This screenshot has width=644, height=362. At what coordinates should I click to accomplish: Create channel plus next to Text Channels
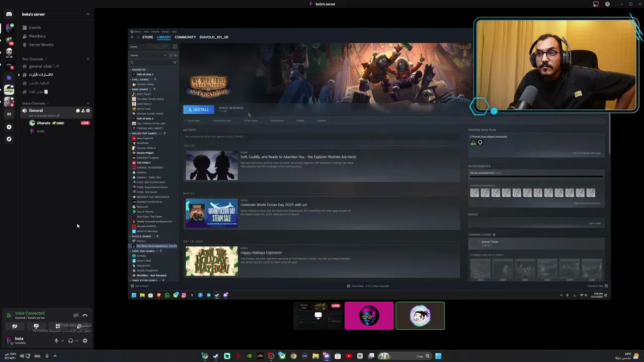point(88,59)
